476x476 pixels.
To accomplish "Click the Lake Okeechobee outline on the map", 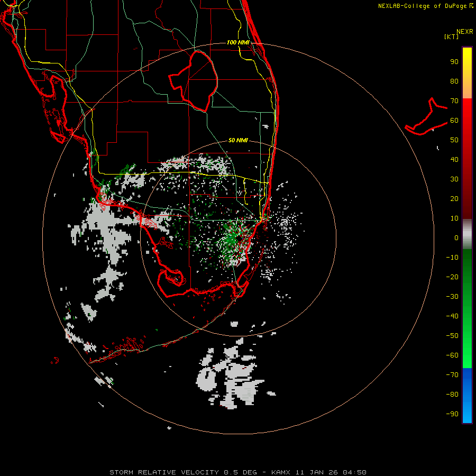I will point(194,81).
